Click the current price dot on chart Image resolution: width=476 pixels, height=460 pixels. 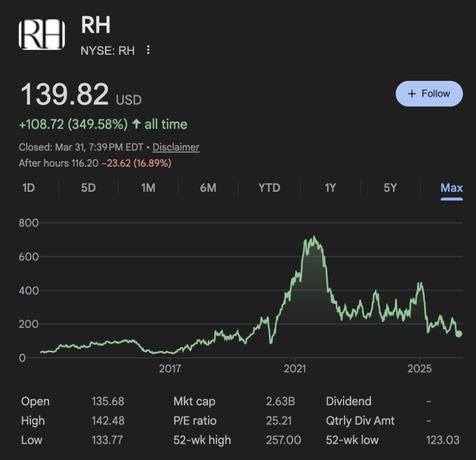coord(459,334)
